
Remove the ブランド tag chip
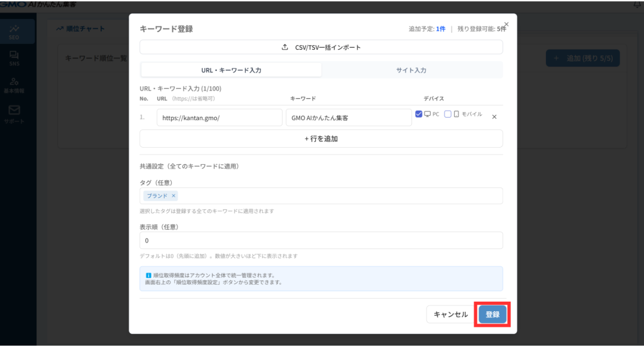[174, 196]
